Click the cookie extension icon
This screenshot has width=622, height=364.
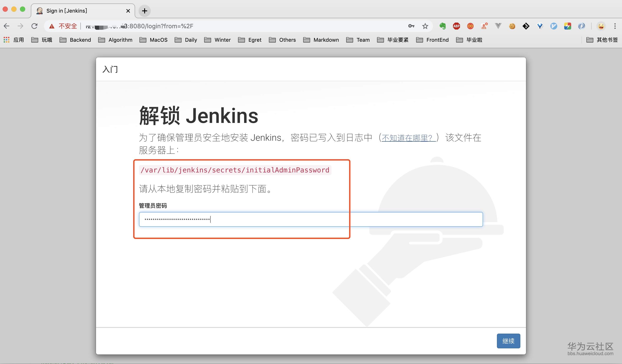512,26
